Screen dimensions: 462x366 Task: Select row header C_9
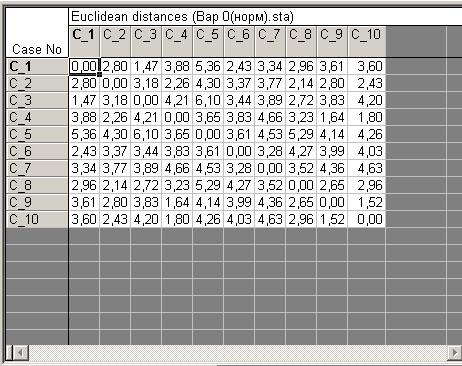[37, 202]
